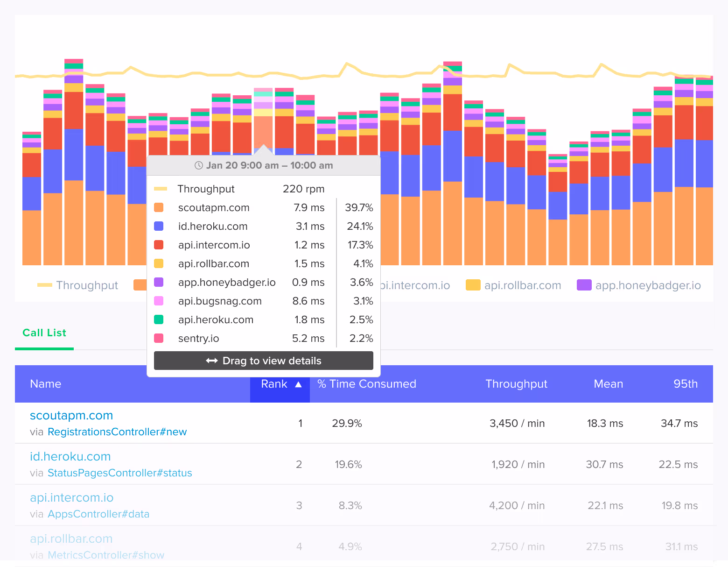Viewport: 728px width, 567px height.
Task: Click the blue id.heroku.com legend square
Action: (x=159, y=226)
